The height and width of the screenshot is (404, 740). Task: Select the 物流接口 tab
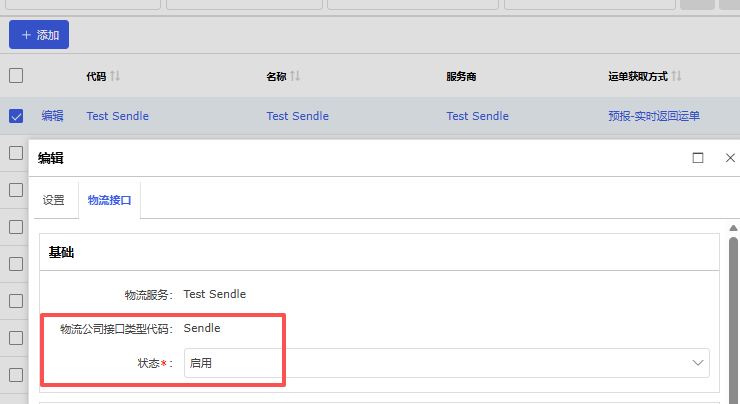coord(110,200)
